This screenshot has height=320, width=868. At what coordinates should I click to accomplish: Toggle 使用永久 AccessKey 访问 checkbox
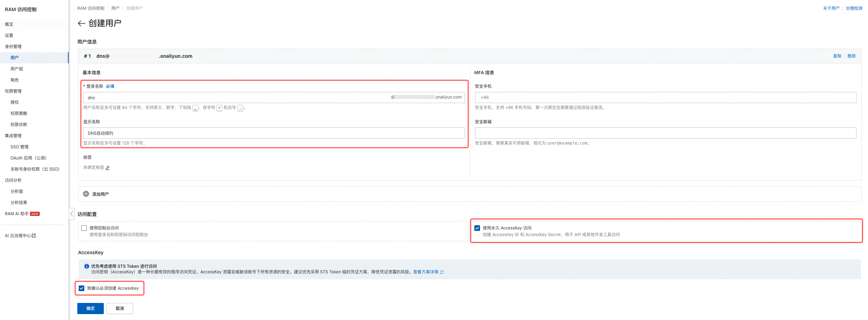(x=477, y=228)
